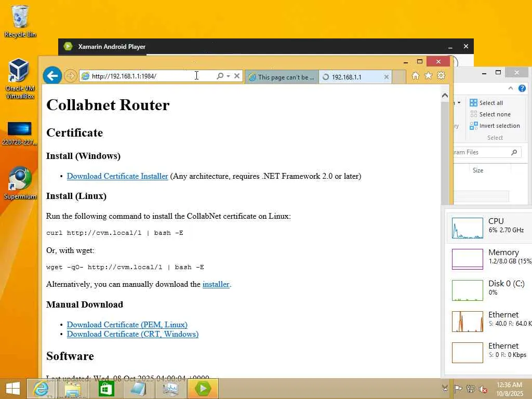Click the Task Manager taskbar icon

(x=170, y=389)
